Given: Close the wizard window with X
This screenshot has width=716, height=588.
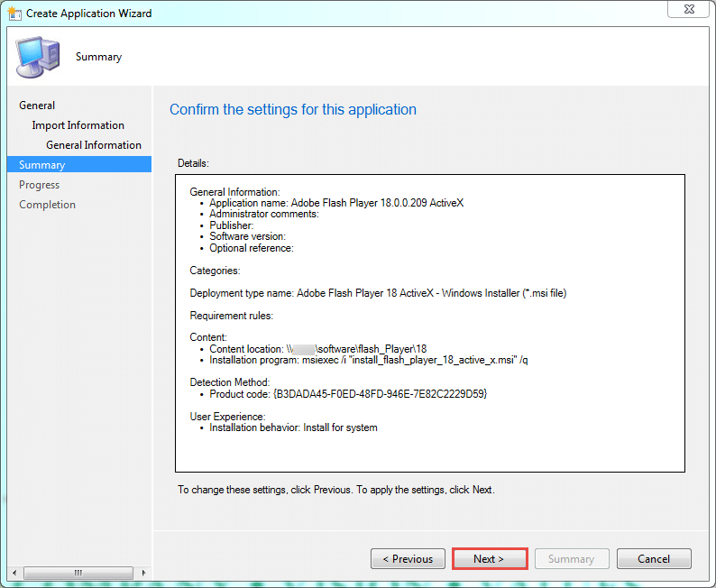Looking at the screenshot, I should click(689, 9).
